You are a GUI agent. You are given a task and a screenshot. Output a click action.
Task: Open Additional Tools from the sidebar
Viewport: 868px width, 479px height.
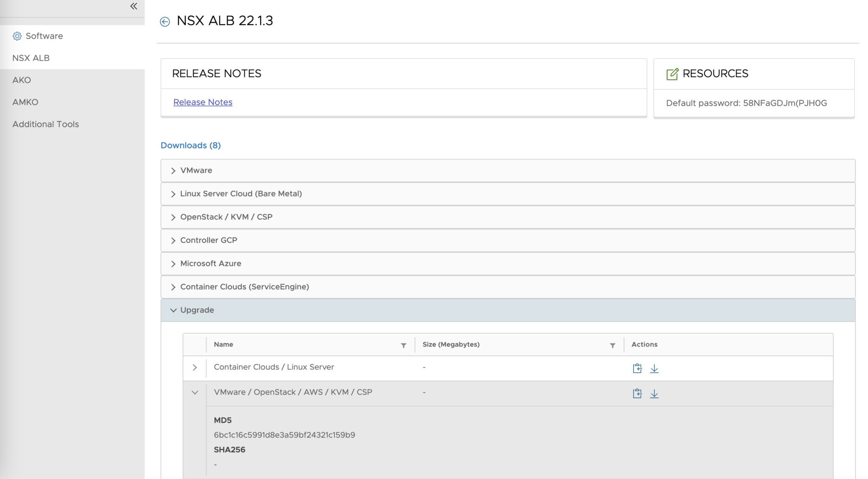click(46, 124)
